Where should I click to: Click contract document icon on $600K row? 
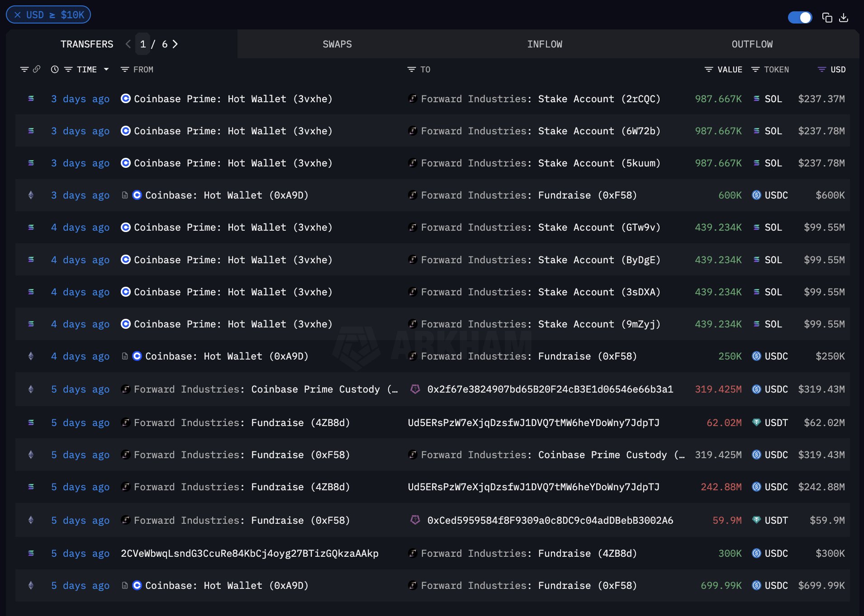[125, 195]
